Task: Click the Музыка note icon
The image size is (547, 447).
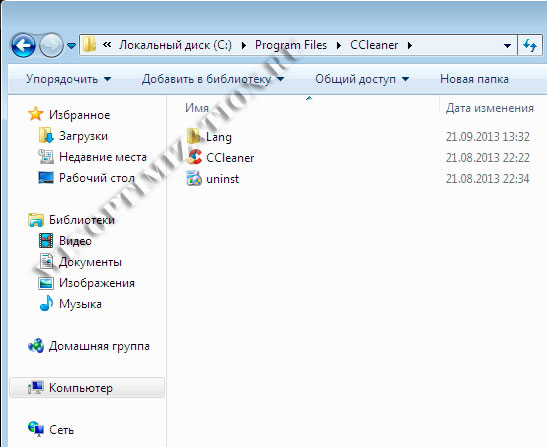Action: coord(46,304)
